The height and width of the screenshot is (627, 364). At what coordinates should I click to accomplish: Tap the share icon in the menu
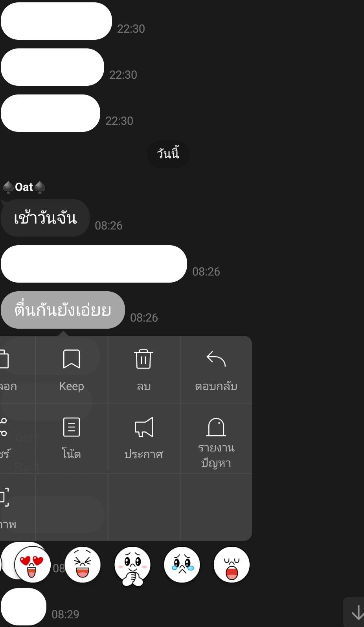click(x=4, y=427)
